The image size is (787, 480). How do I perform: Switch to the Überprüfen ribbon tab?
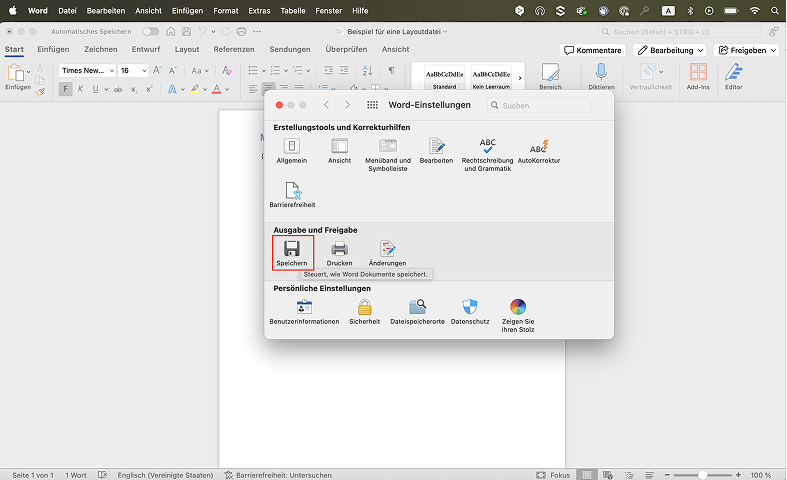pyautogui.click(x=346, y=49)
